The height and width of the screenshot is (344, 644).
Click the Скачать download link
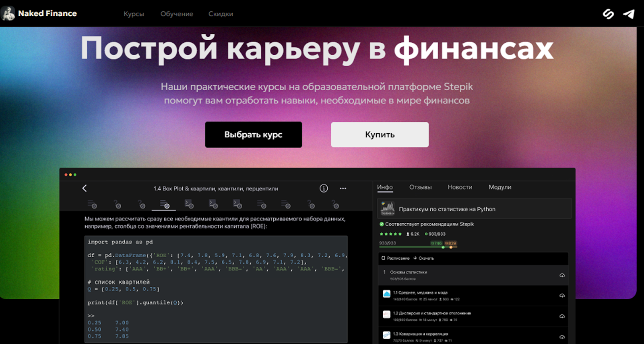tap(424, 258)
